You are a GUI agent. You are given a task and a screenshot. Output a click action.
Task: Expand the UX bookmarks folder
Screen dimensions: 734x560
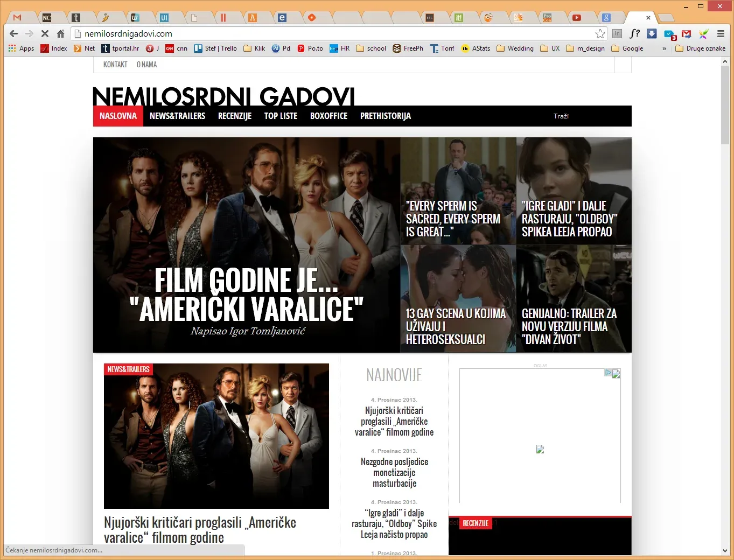point(550,48)
